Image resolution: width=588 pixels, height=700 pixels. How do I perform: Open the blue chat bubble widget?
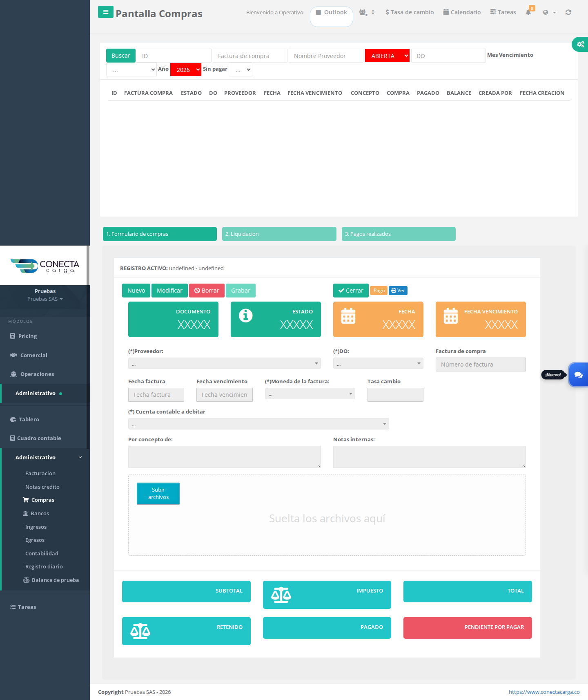579,375
